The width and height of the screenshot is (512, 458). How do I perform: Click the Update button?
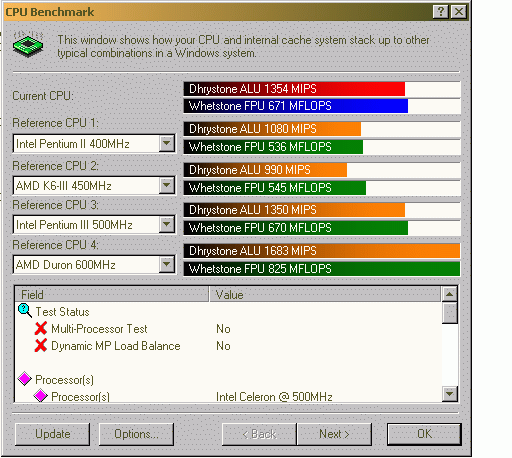pyautogui.click(x=53, y=434)
